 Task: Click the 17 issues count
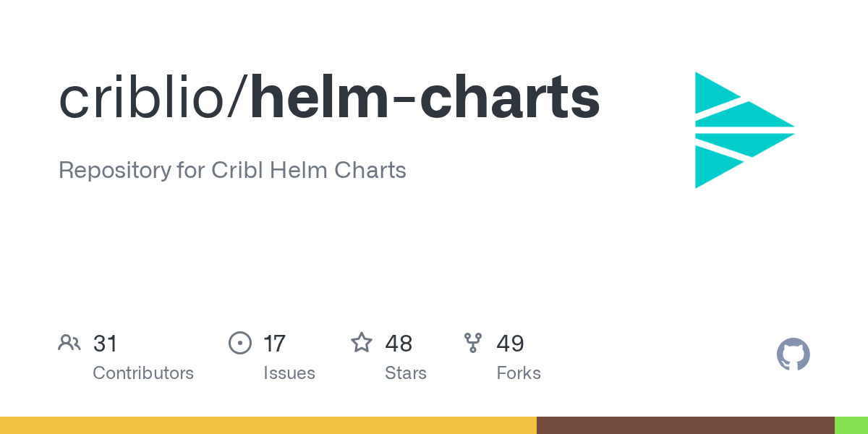274,344
